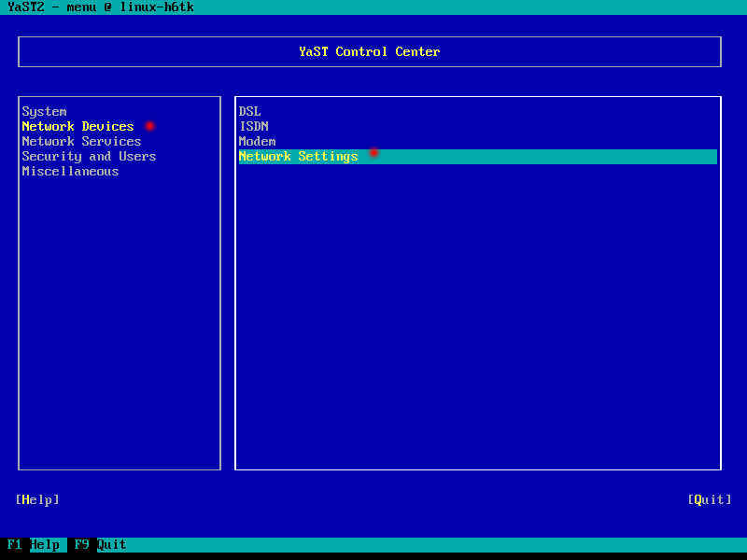Open the Security and Users category
Viewport: 747px width, 560px height.
point(89,156)
